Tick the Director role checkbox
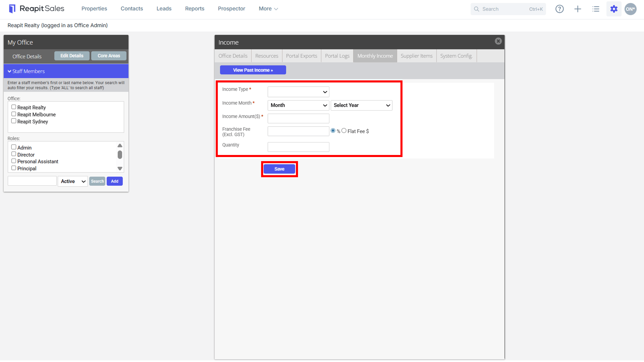Screen dimensions: 644x362 click(13, 154)
